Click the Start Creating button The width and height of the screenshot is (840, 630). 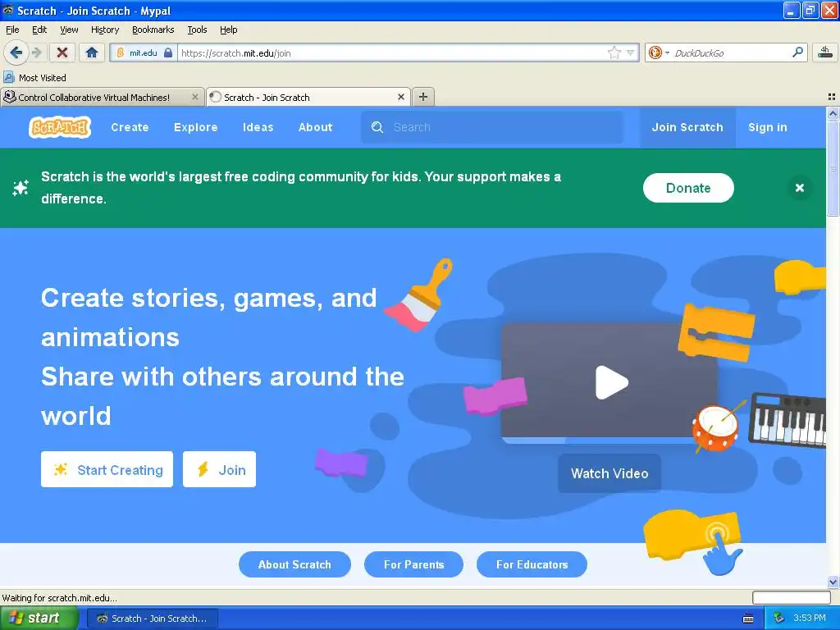(107, 469)
